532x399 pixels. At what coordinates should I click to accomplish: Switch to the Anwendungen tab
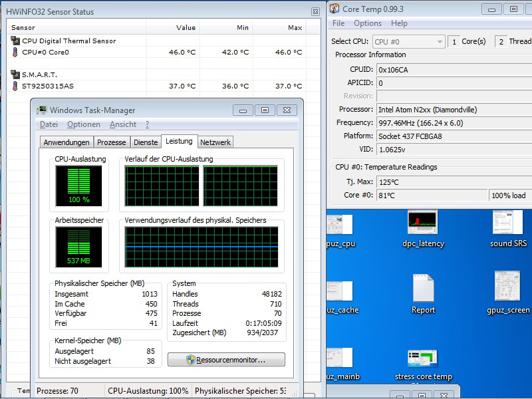(x=66, y=142)
